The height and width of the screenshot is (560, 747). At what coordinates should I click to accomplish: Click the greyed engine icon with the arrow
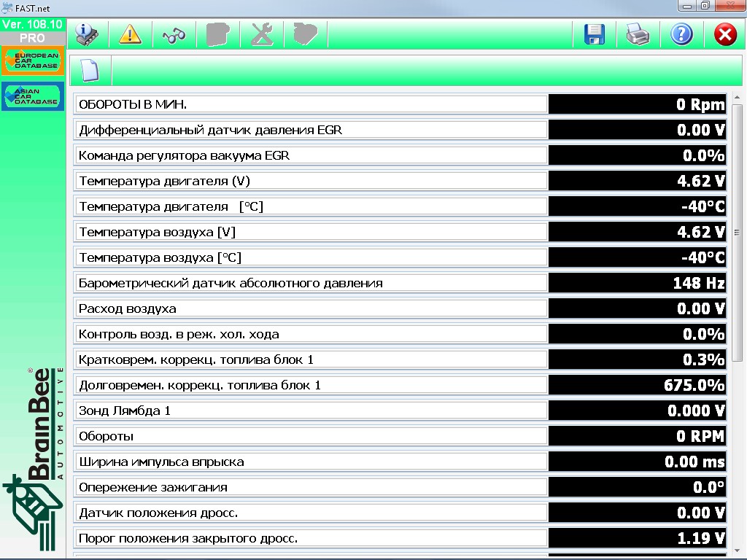click(306, 34)
